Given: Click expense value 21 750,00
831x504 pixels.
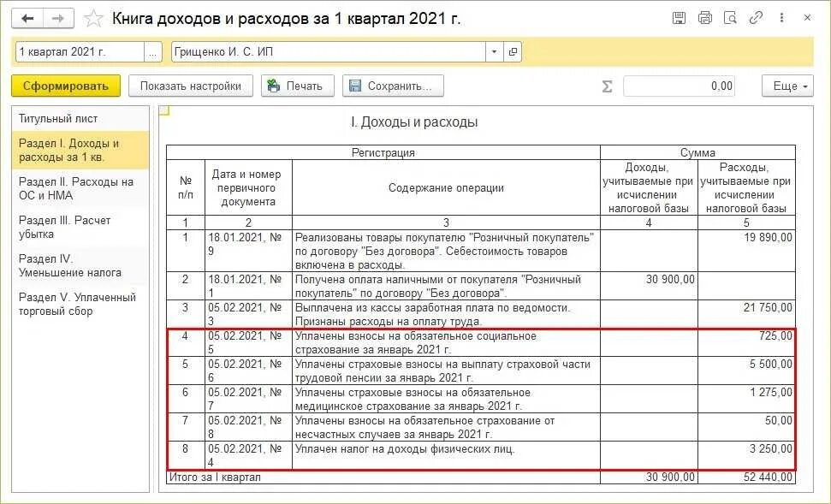Looking at the screenshot, I should [x=768, y=307].
